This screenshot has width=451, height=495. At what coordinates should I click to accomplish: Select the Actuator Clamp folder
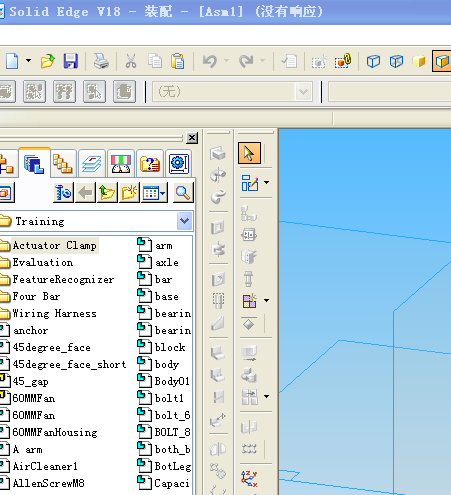click(55, 246)
